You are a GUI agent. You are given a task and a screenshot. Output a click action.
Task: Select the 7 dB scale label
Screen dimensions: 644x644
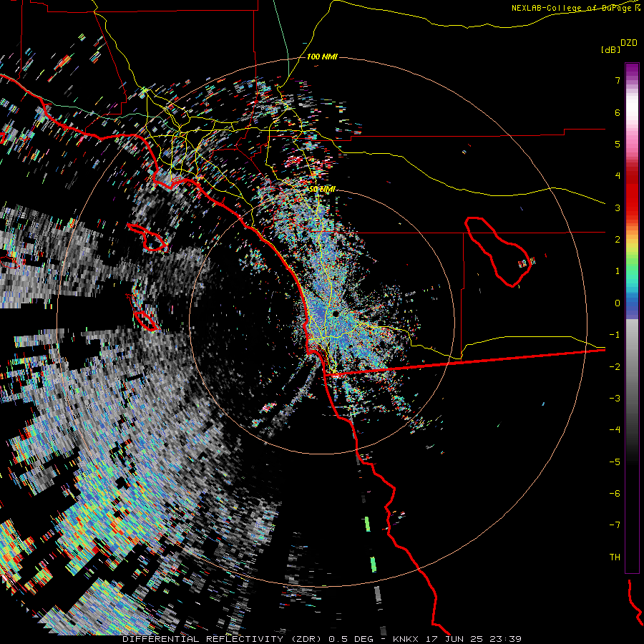pos(618,80)
